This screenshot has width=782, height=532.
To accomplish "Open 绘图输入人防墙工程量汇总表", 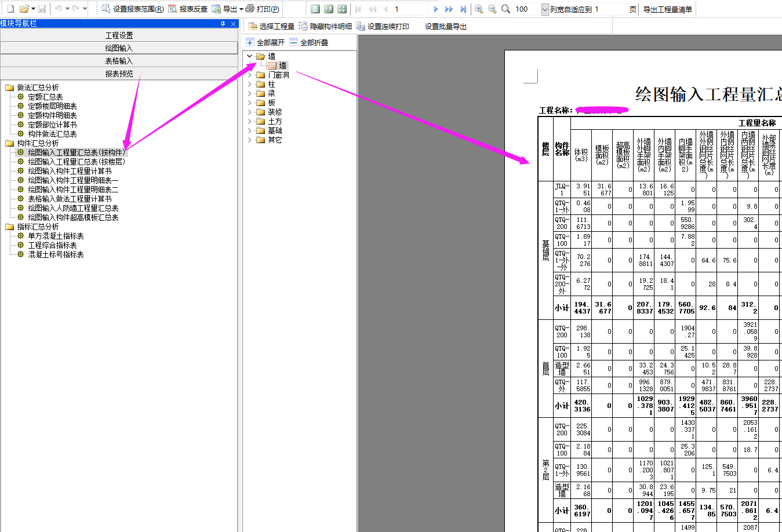I will (x=73, y=208).
